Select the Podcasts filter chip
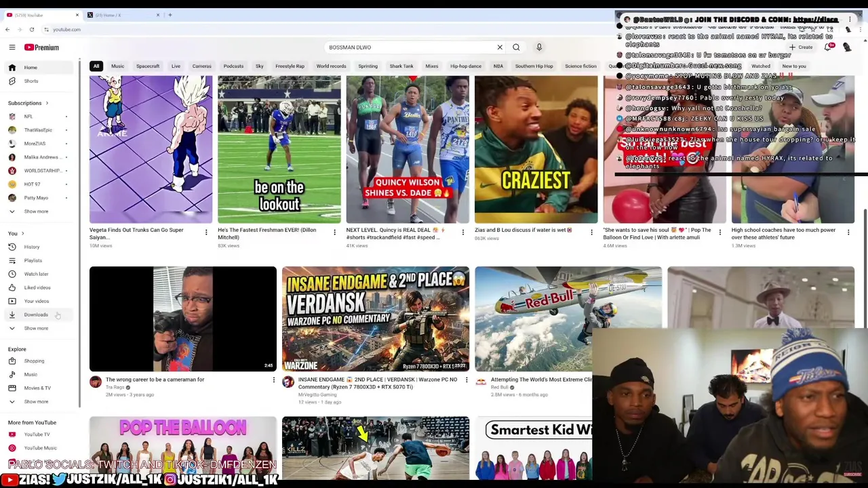Viewport: 868px width, 488px height. pos(233,66)
